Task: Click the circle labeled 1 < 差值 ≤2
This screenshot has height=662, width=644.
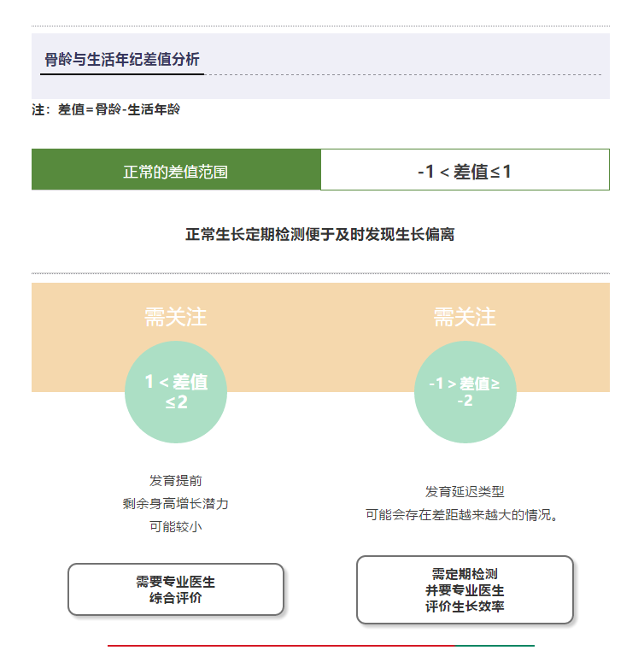Action: tap(176, 392)
